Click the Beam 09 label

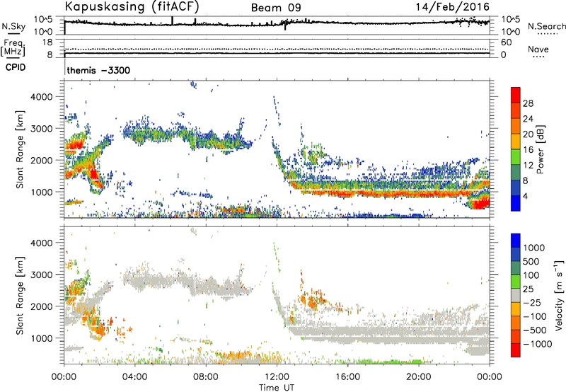coord(276,8)
